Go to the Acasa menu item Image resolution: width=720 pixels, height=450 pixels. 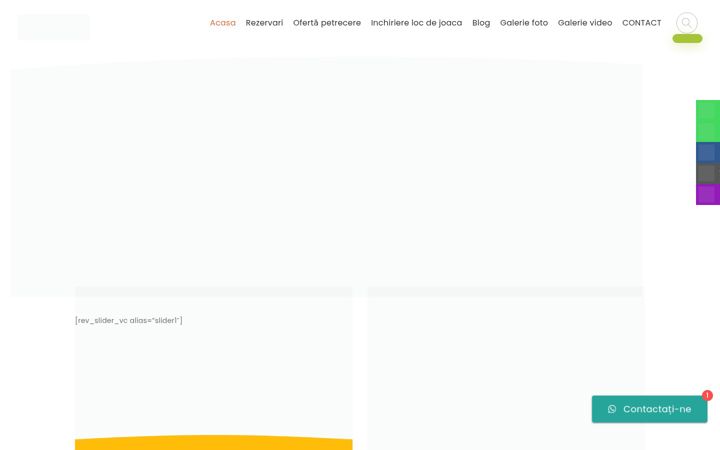point(223,22)
